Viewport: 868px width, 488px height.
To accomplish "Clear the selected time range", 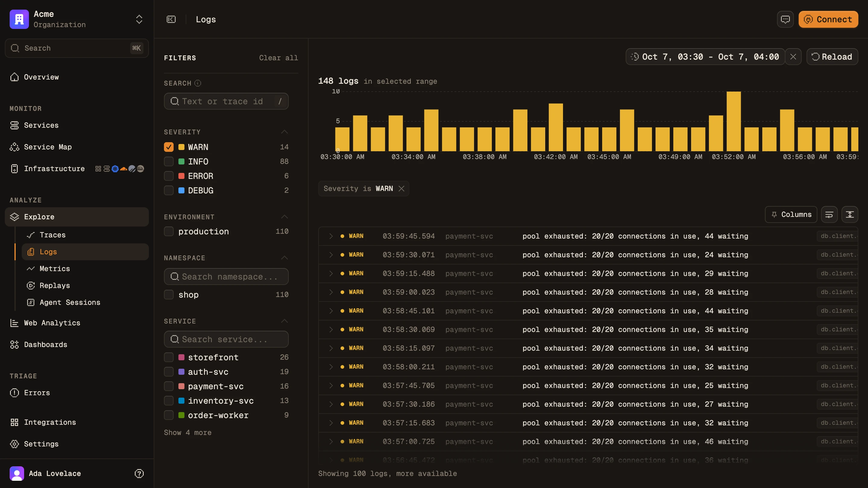I will 793,57.
